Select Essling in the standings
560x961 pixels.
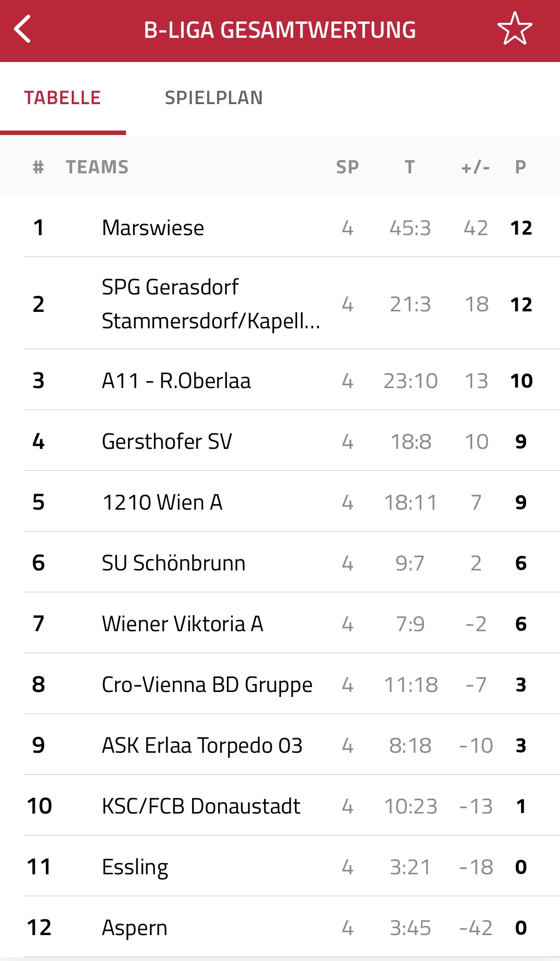point(280,866)
